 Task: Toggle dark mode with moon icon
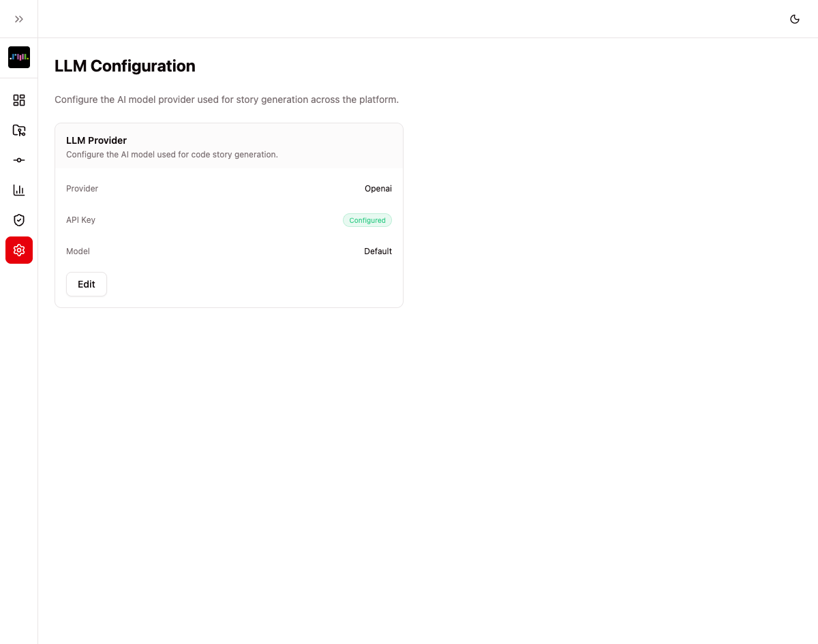[x=795, y=19]
